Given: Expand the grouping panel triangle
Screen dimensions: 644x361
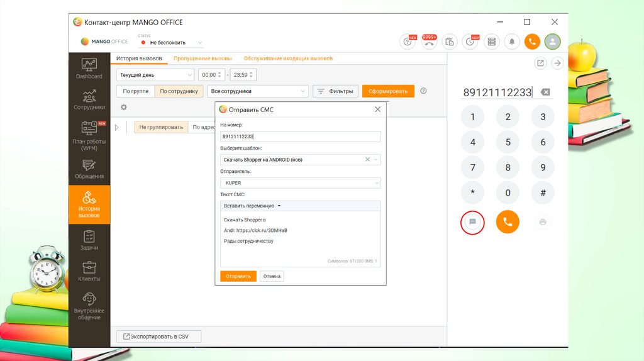Looking at the screenshot, I should 116,127.
